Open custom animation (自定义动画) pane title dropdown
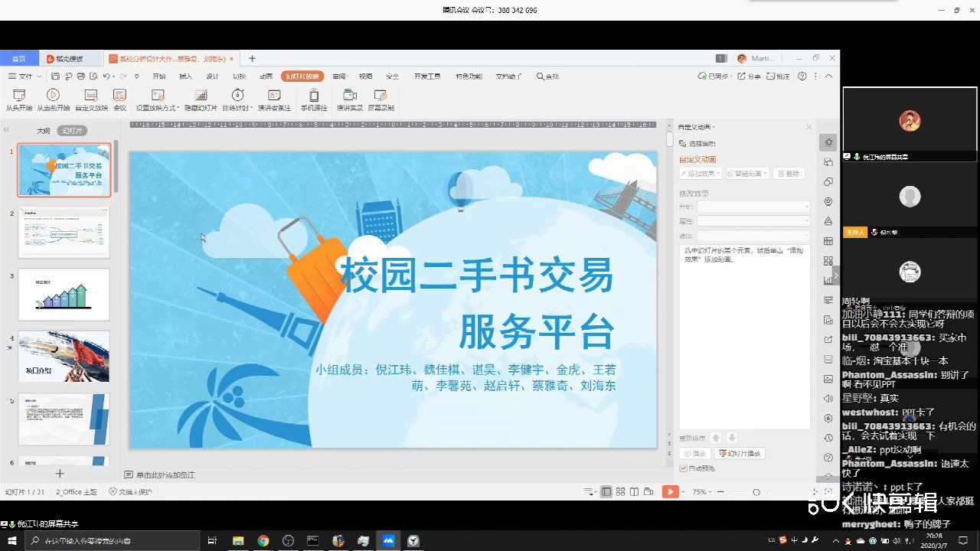 (697, 127)
